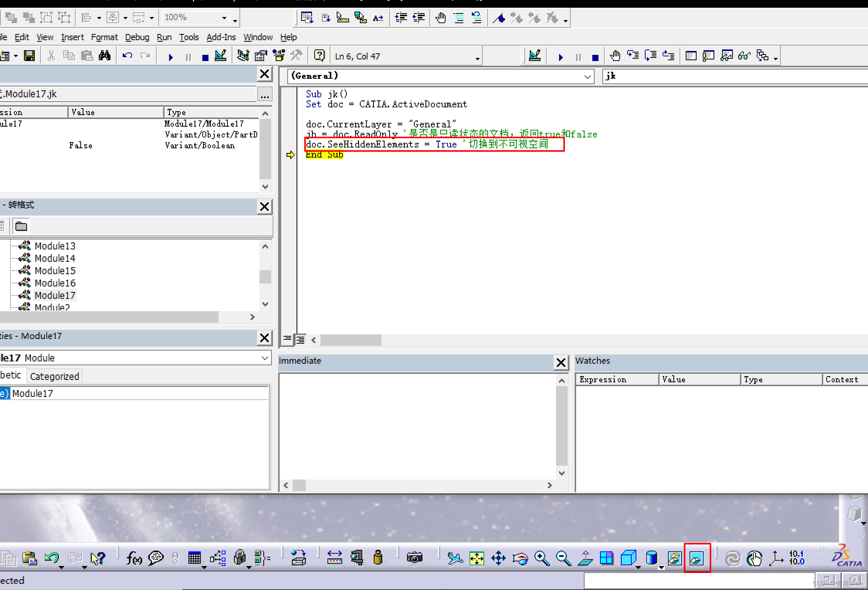868x590 pixels.
Task: Open Object Browser toolbar icon
Action: [278, 56]
